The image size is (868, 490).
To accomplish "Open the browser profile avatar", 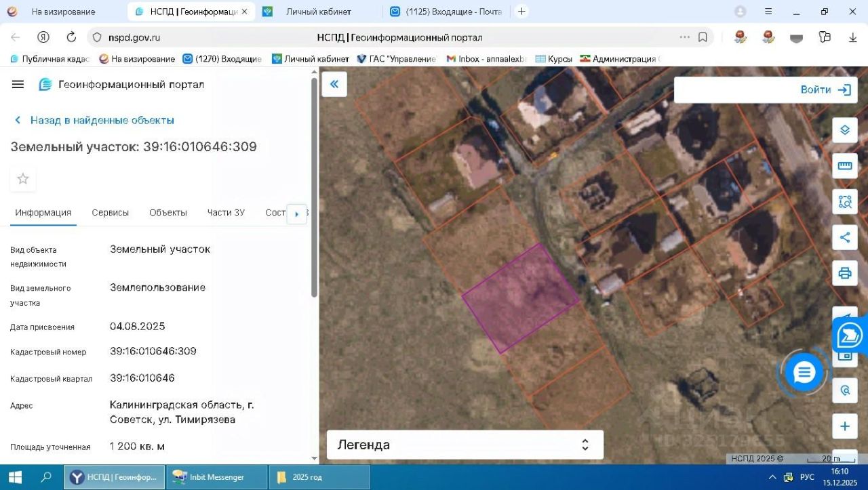I will pos(741,12).
